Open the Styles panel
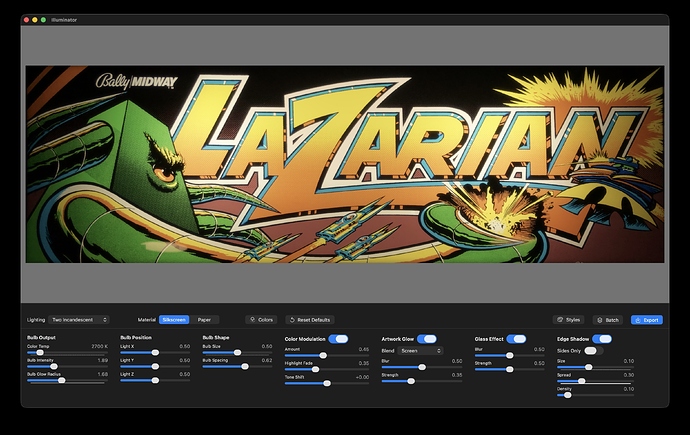Image resolution: width=690 pixels, height=435 pixels. tap(569, 320)
